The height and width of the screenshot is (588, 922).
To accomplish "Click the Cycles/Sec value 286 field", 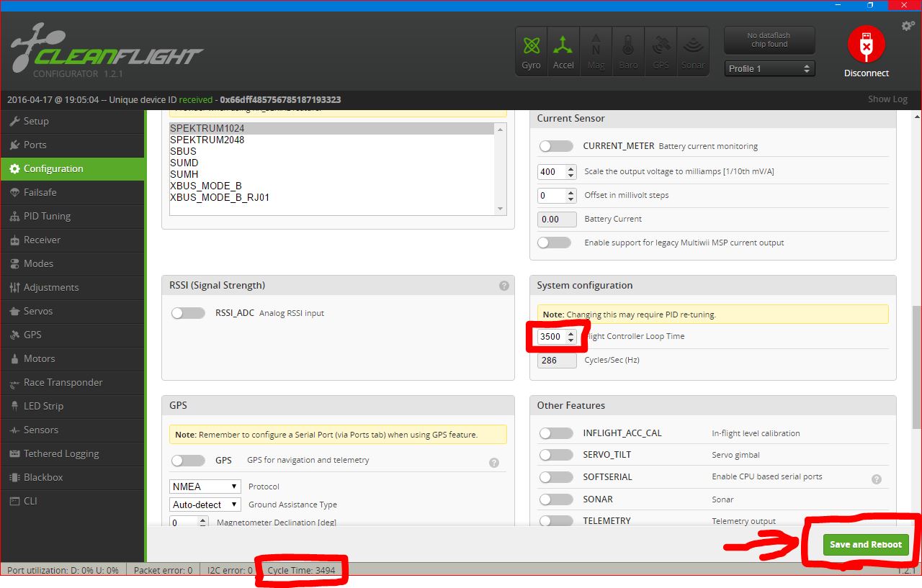I will [x=558, y=360].
